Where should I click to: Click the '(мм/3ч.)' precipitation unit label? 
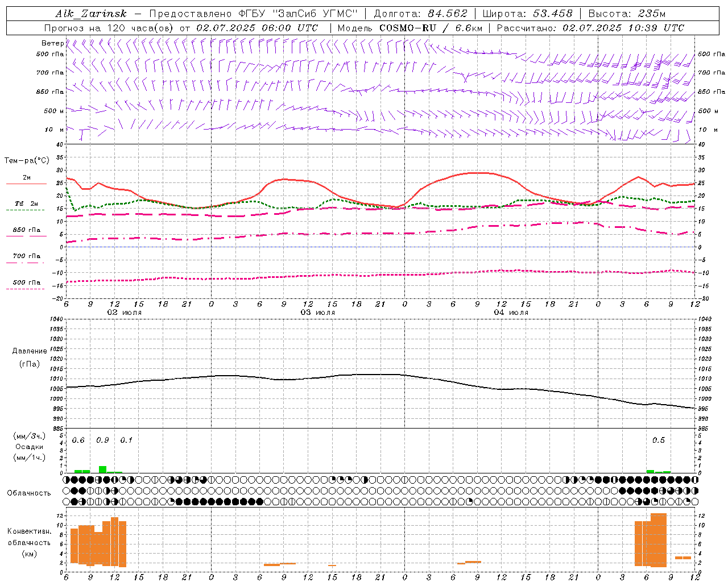click(x=29, y=436)
